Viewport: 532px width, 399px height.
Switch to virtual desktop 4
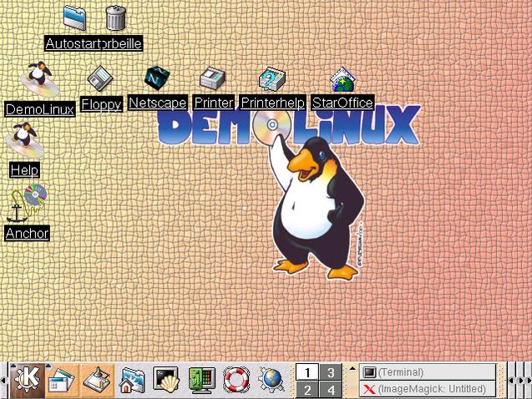330,390
